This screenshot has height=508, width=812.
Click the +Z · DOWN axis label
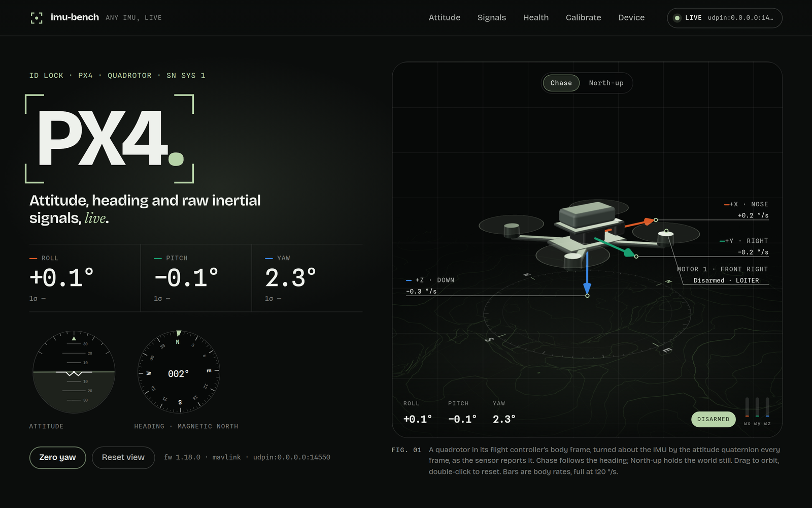coord(430,280)
